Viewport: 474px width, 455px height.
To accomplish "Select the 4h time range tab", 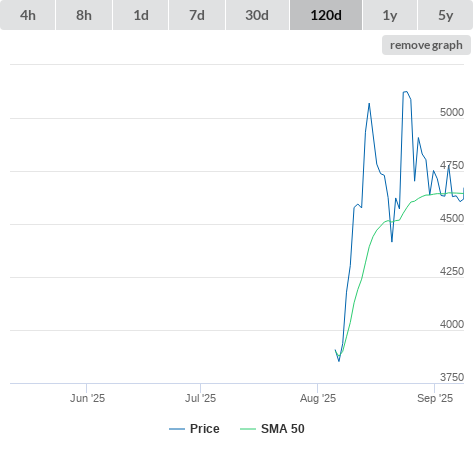I will (x=28, y=15).
